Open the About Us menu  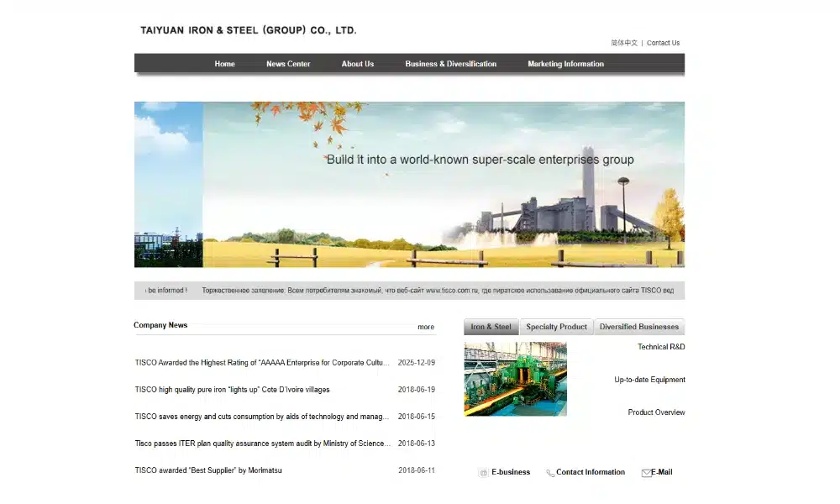(x=358, y=64)
